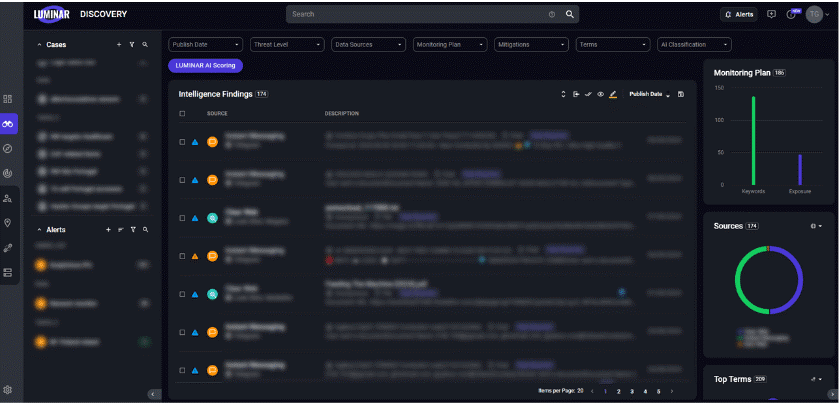Viewport: 839px width, 403px height.
Task: Go to page 4 of findings
Action: tap(645, 392)
